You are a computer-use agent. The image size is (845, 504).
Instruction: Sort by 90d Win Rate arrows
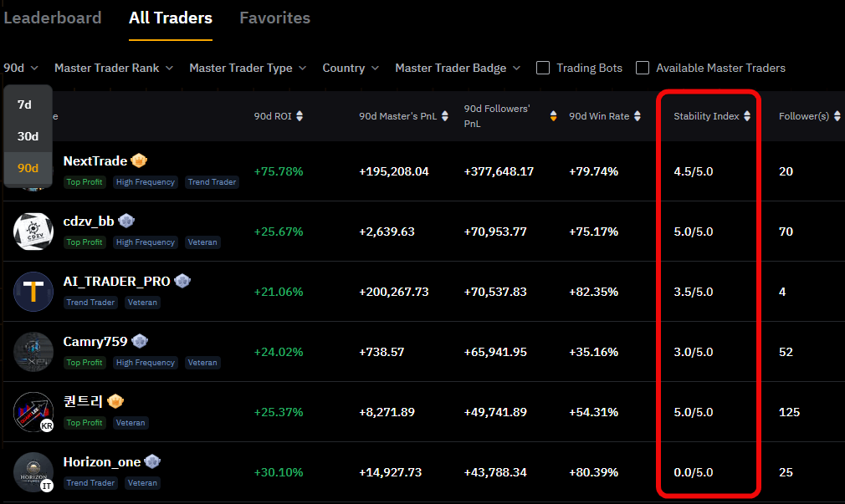point(638,116)
